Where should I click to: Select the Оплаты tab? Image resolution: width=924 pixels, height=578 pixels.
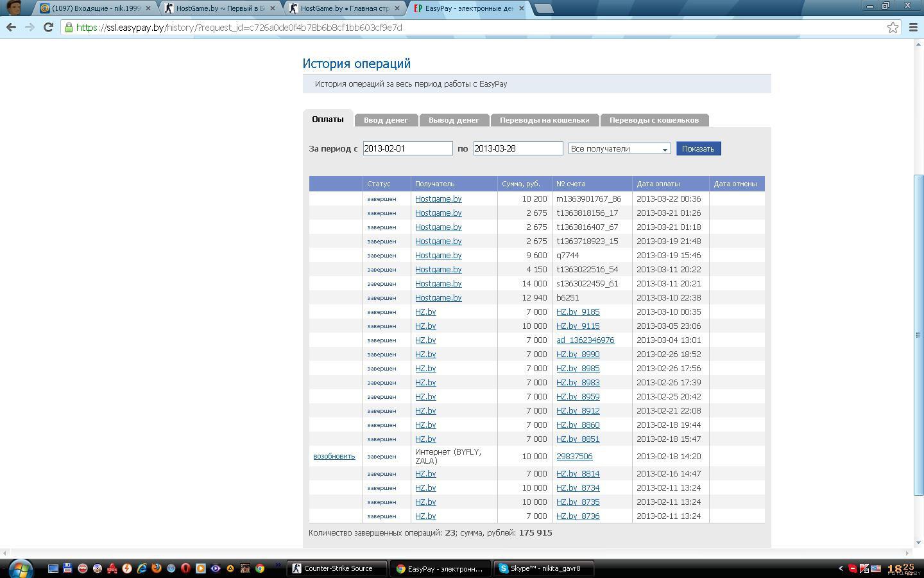[x=328, y=119]
